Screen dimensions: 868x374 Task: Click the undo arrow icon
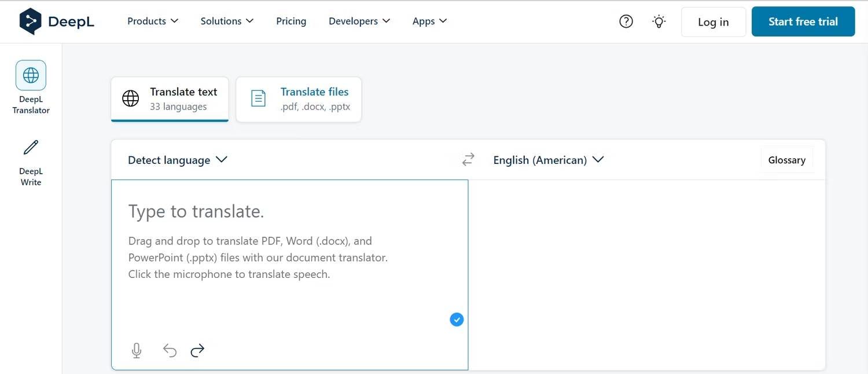(x=170, y=350)
